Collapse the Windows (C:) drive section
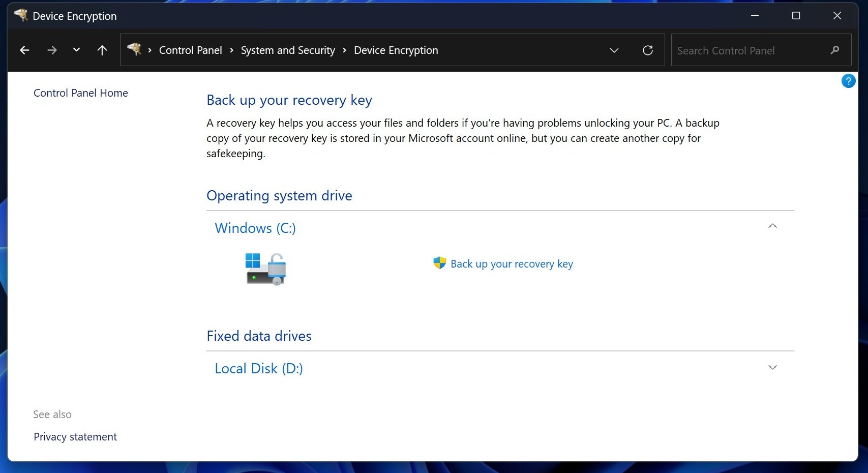The width and height of the screenshot is (868, 473). (772, 226)
